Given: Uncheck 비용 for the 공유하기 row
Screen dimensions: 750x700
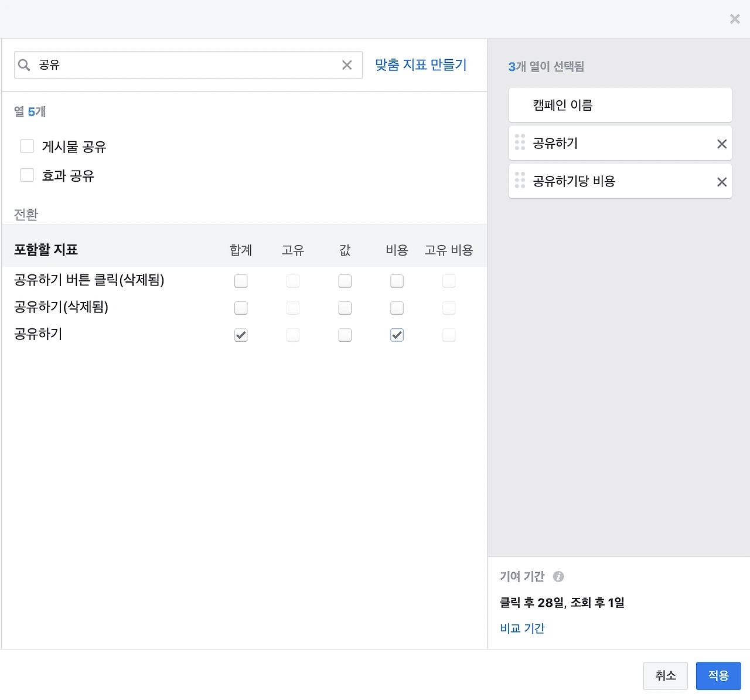Looking at the screenshot, I should click(x=397, y=335).
